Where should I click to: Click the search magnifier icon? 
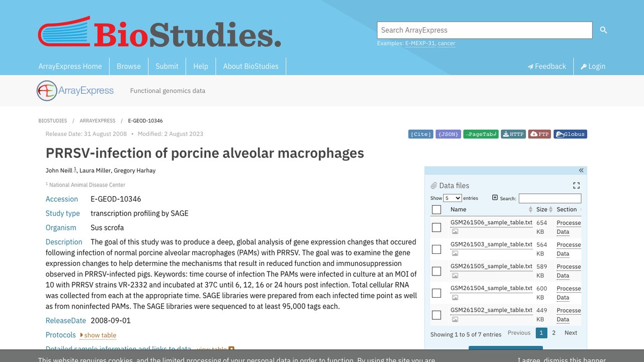(603, 30)
